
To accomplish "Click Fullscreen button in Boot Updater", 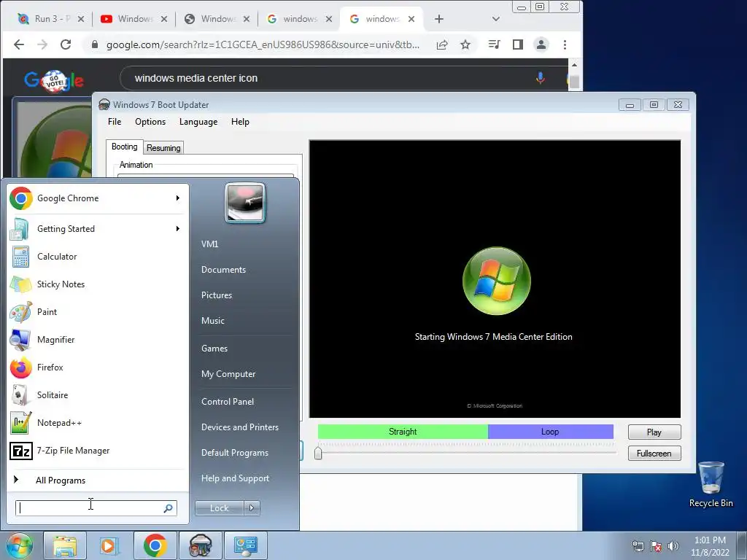I will tap(654, 454).
